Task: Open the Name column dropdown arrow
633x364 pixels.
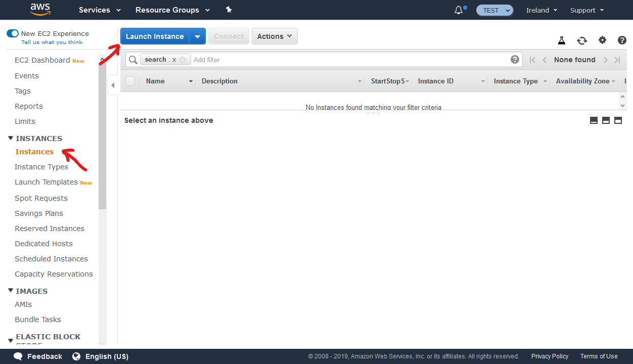Action: [x=191, y=81]
